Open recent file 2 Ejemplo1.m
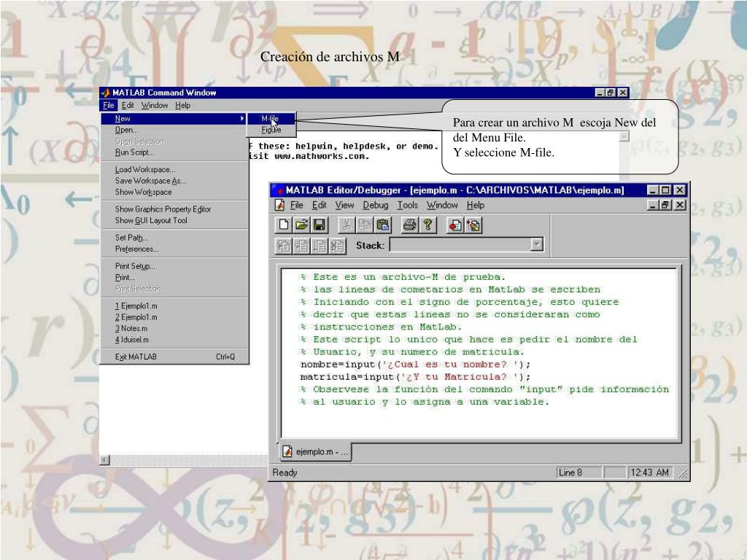The image size is (747, 560). point(174,317)
